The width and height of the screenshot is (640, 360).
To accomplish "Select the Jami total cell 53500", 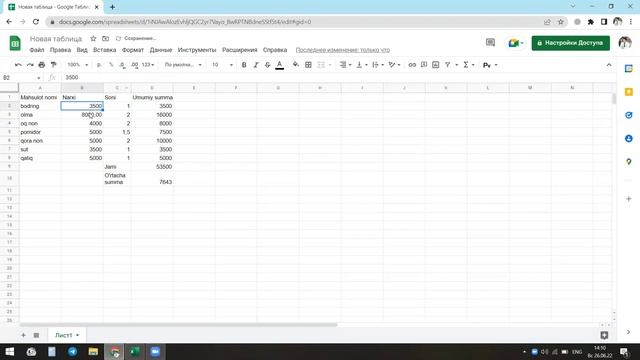I will coord(152,167).
